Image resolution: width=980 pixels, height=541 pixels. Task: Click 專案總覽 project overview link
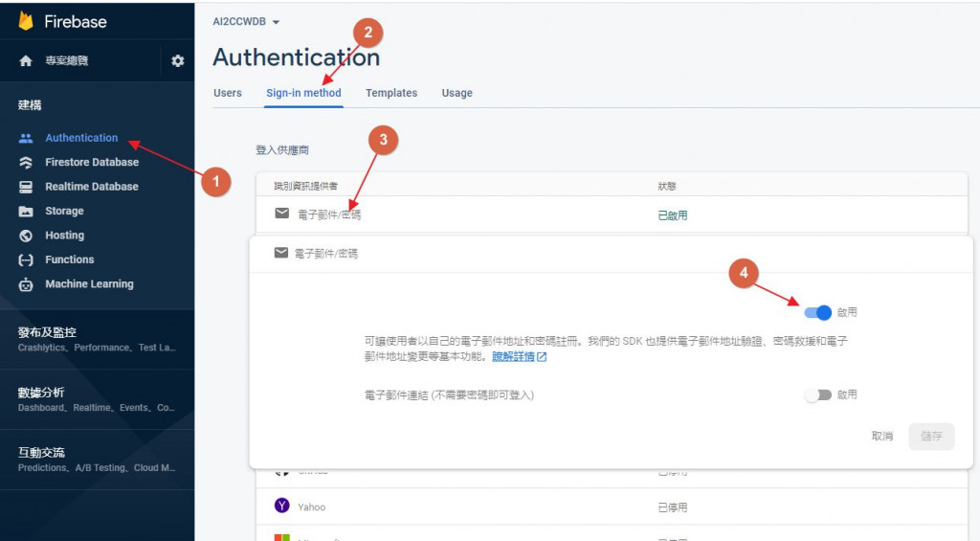coord(67,60)
